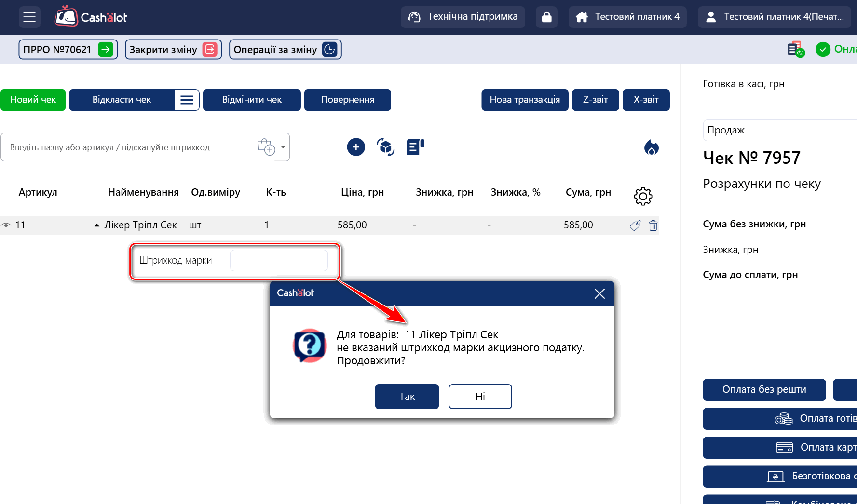This screenshot has height=504, width=857.
Task: Decline with Ні button
Action: [x=480, y=397]
